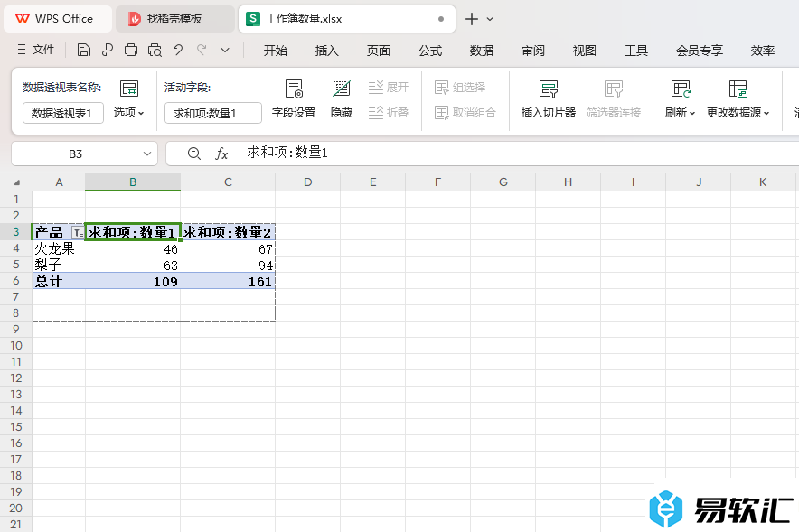Select column D header
The image size is (799, 532).
tap(308, 182)
